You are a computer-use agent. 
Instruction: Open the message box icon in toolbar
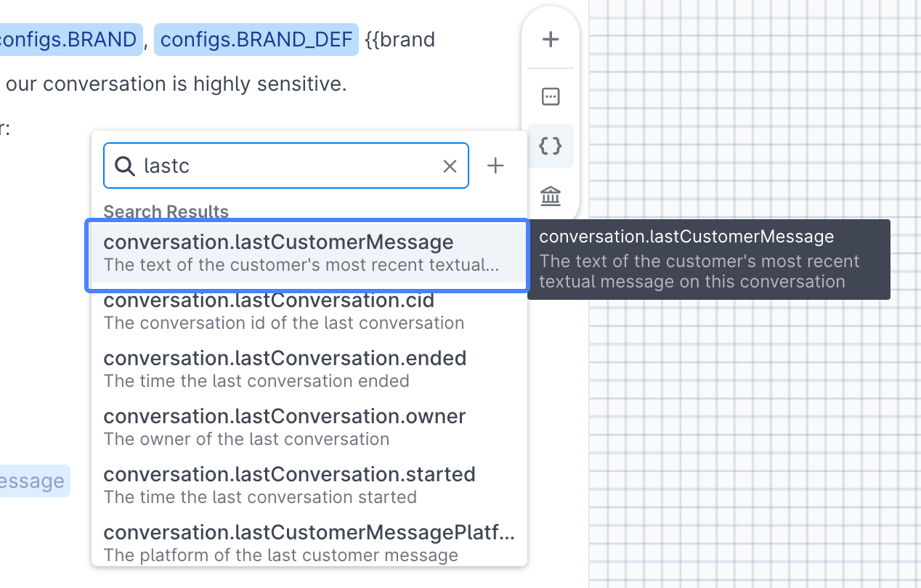551,97
